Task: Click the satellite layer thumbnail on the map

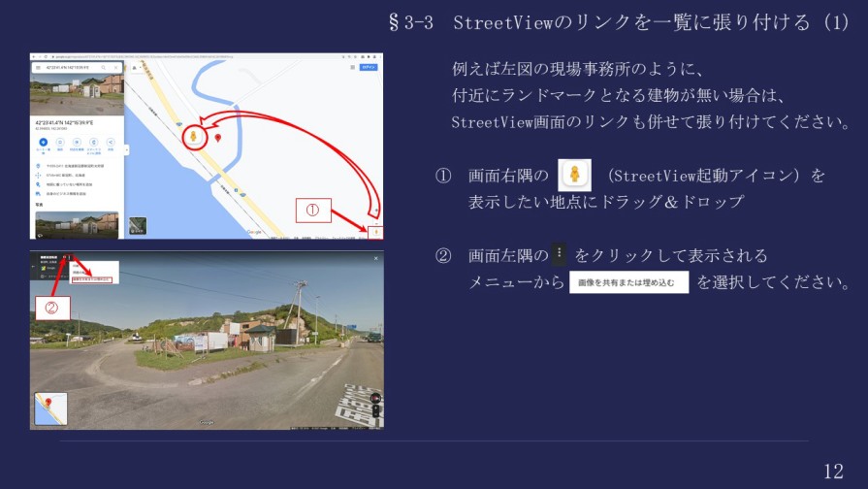Action: click(x=138, y=226)
